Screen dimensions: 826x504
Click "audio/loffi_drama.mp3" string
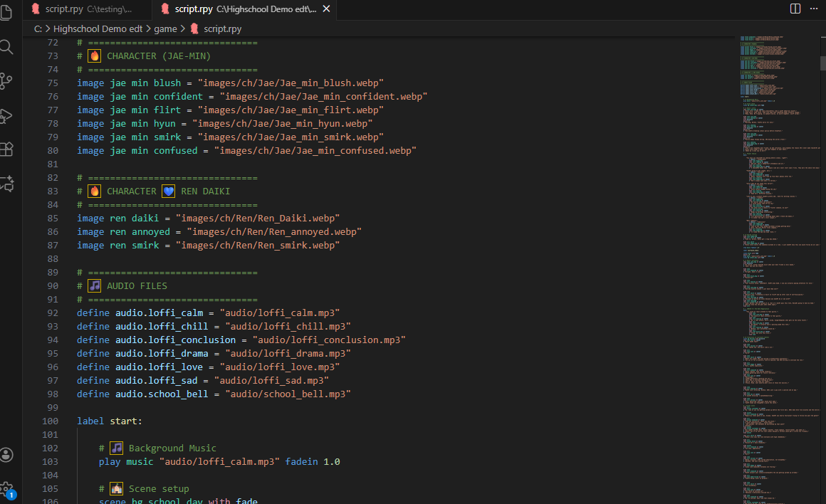click(288, 353)
